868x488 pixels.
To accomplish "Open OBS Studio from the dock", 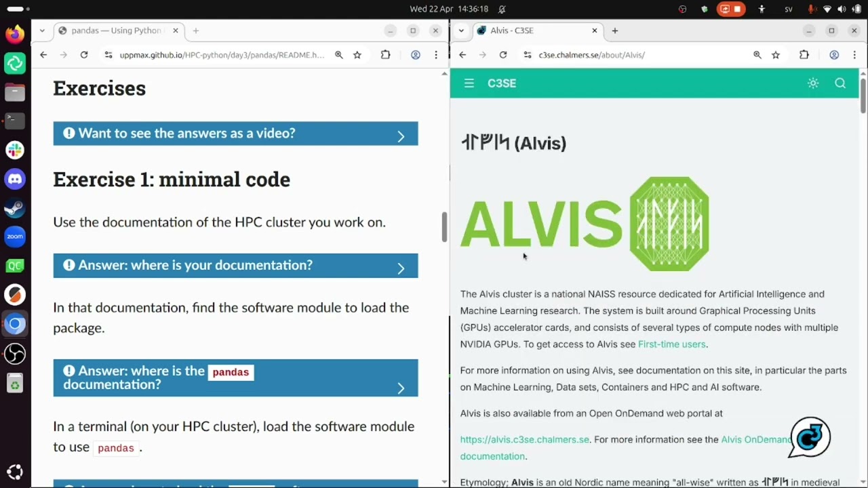I will click(x=15, y=353).
